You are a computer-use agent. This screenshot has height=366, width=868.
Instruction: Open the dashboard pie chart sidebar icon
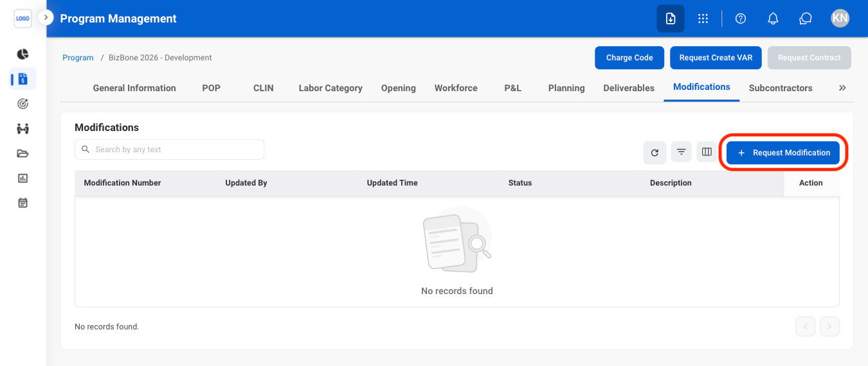23,54
